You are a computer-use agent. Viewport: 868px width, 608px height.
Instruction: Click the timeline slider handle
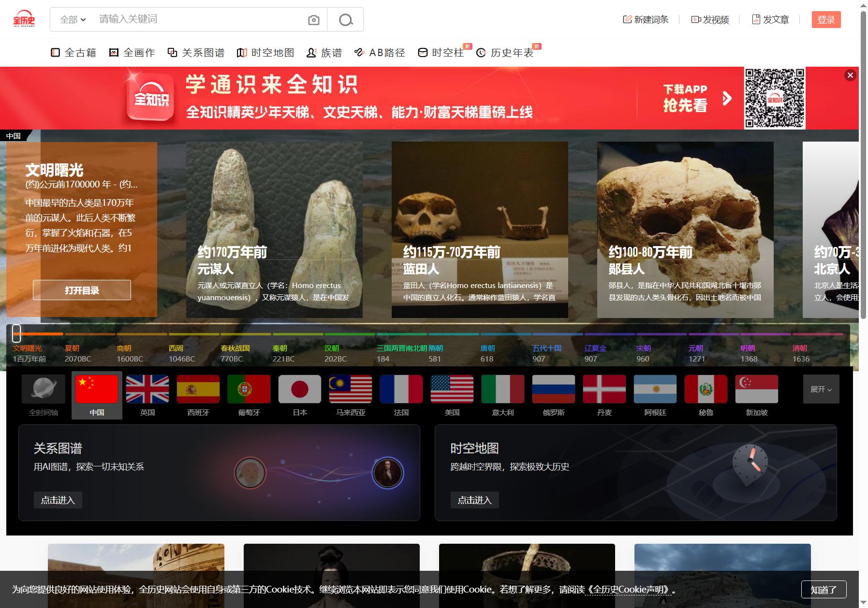pyautogui.click(x=16, y=333)
